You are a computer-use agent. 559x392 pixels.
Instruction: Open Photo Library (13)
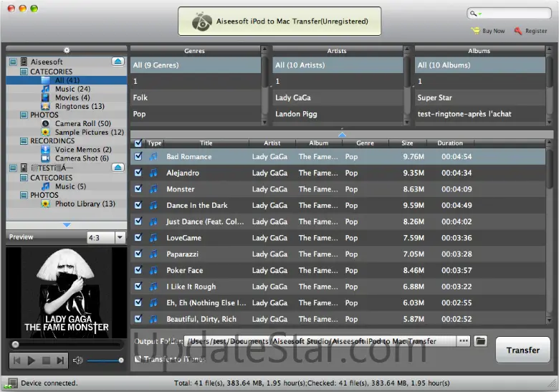(x=85, y=204)
